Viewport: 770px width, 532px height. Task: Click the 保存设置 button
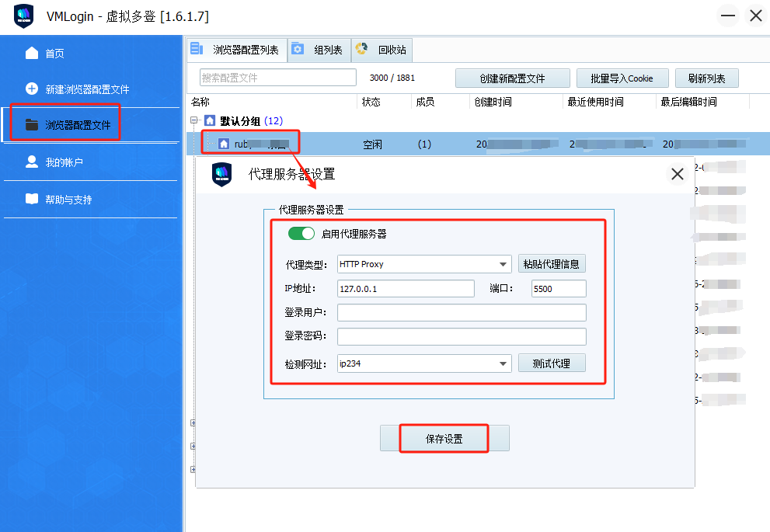tap(444, 438)
